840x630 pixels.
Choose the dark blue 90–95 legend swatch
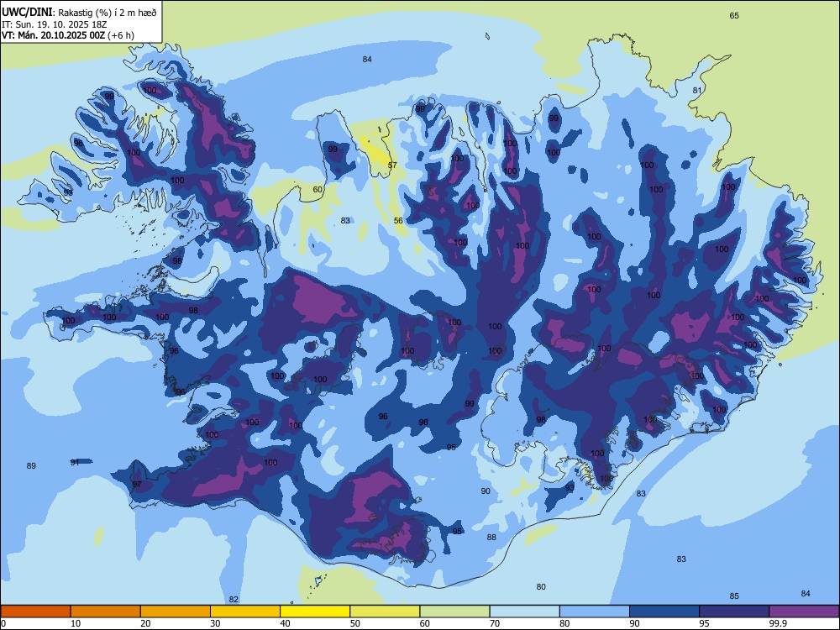[x=664, y=612]
